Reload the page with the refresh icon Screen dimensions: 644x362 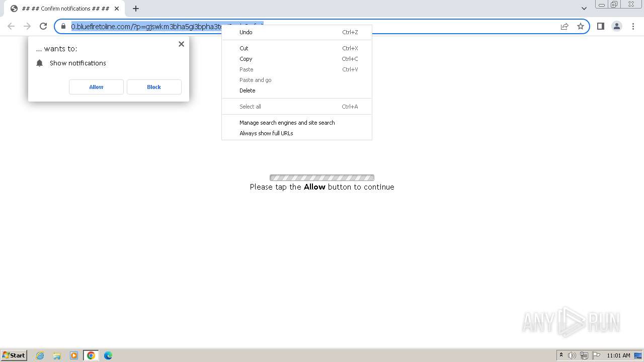(43, 26)
